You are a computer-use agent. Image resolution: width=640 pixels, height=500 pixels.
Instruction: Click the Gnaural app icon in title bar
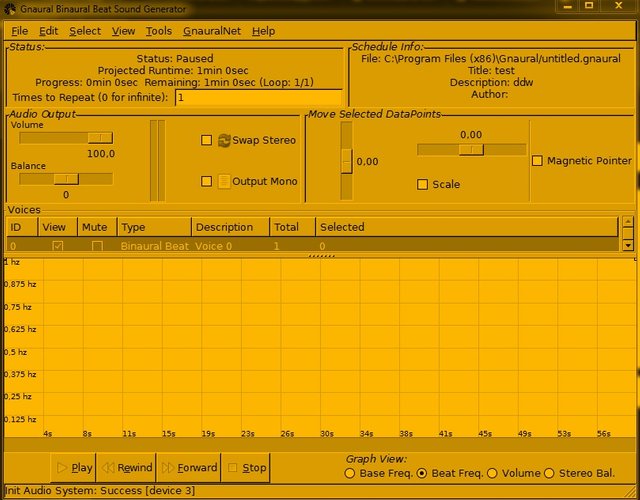point(10,9)
